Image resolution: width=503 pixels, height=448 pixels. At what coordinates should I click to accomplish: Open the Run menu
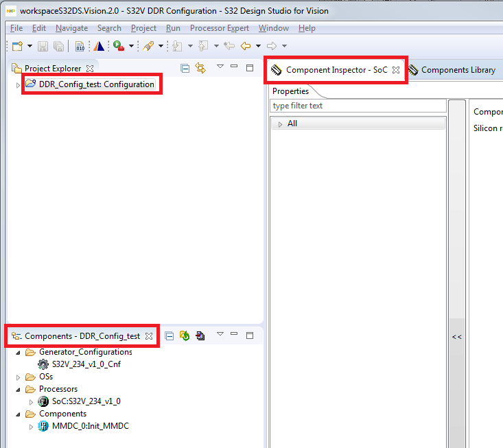tap(173, 28)
